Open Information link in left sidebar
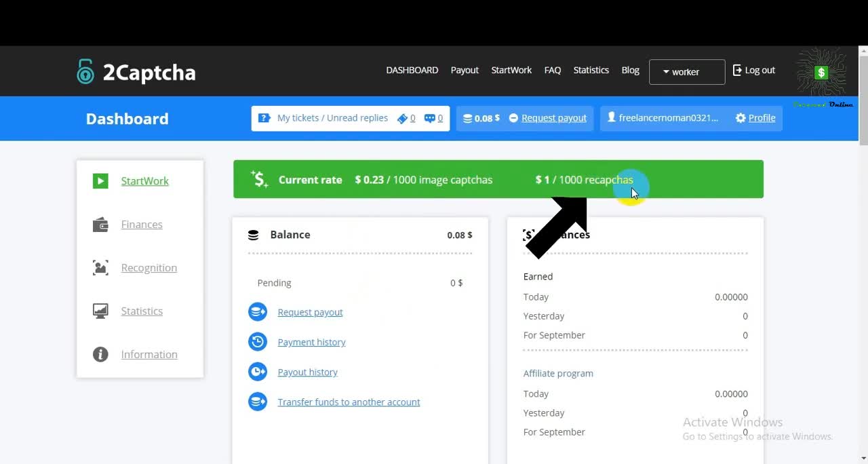The image size is (868, 464). 149,355
